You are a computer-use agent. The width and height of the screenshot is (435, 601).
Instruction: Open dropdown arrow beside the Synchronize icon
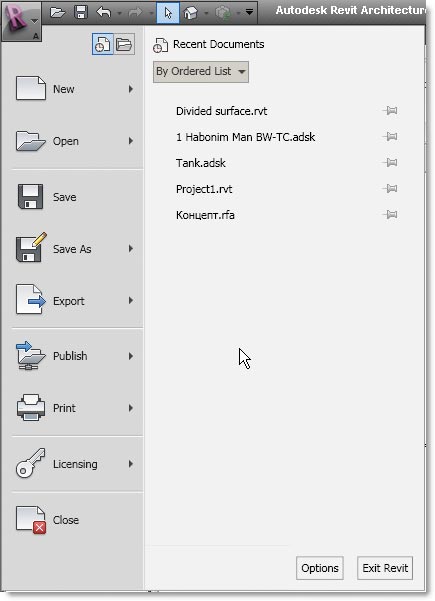click(x=238, y=13)
